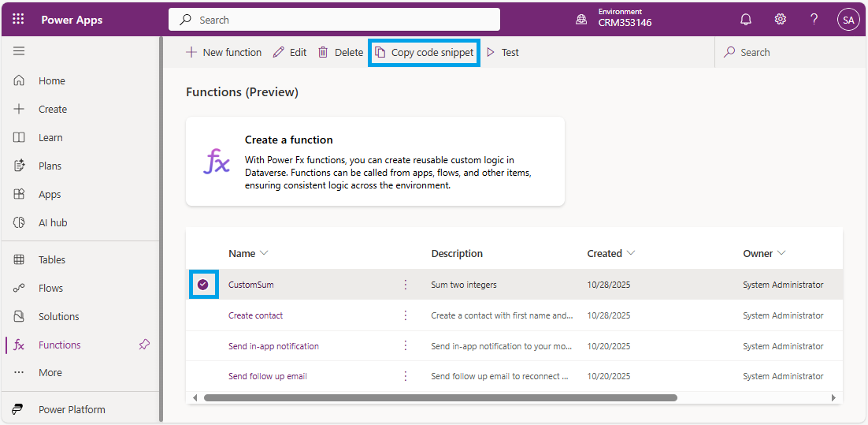
Task: Open Tables from left navigation
Action: (52, 259)
